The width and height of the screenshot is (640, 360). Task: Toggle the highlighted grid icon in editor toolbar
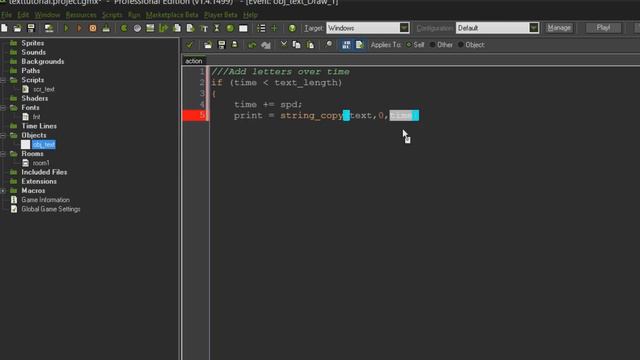pos(346,44)
